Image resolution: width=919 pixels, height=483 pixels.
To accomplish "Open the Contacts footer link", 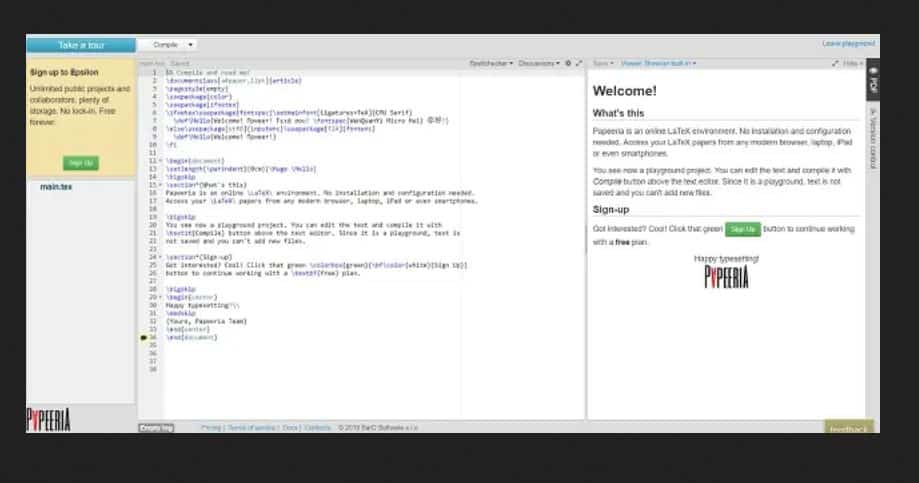I will tap(318, 428).
